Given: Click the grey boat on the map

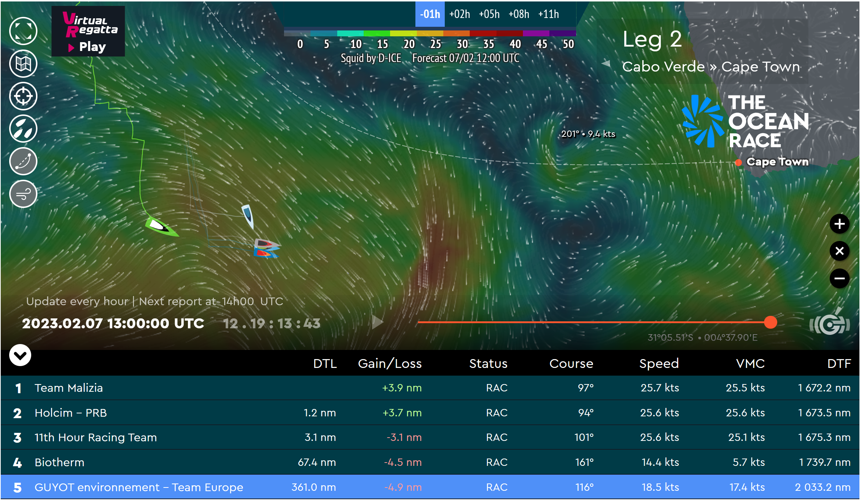Looking at the screenshot, I should 267,244.
